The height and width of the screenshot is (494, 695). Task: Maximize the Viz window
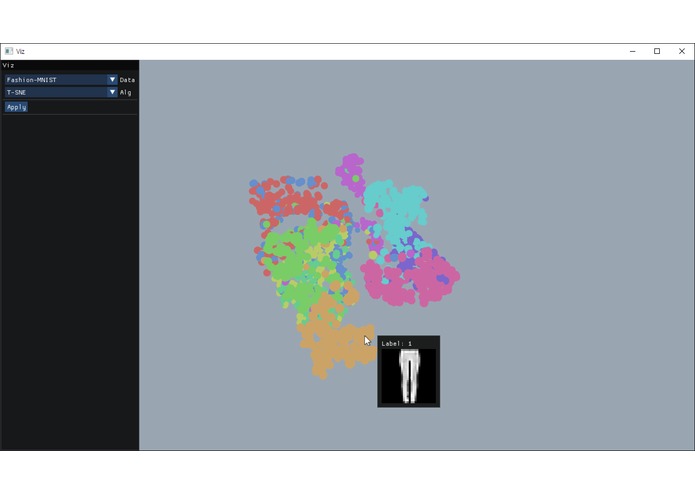coord(657,51)
